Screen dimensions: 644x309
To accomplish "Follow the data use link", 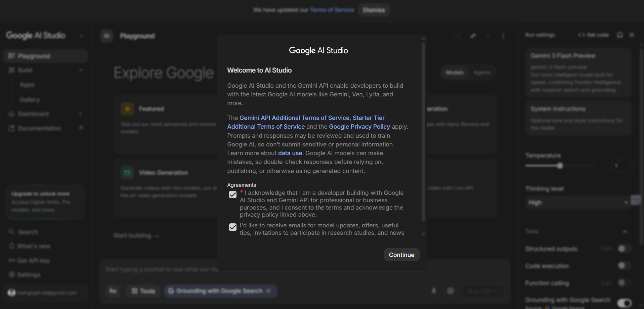I will 290,153.
